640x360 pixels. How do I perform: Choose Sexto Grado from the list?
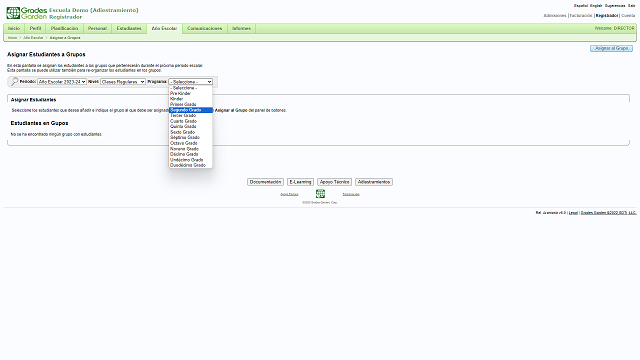coord(191,132)
